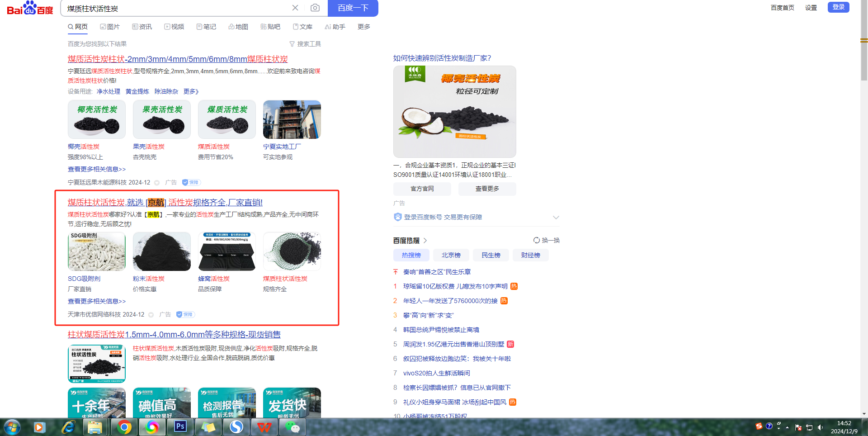Click the 官方官网 button

point(422,189)
